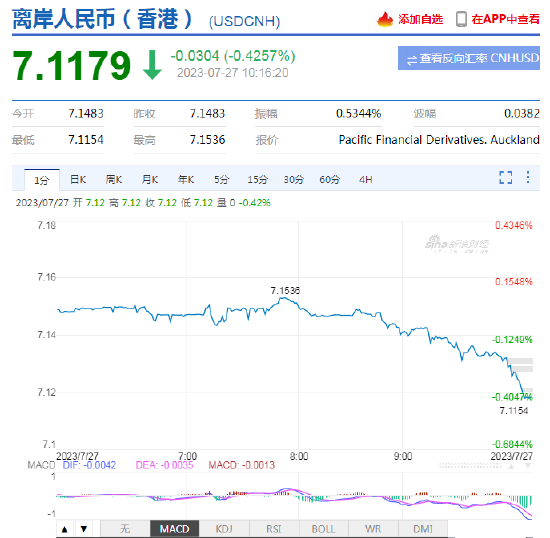550x538 pixels.
Task: Click the dotted range slider above MACD
Action: [x=470, y=466]
